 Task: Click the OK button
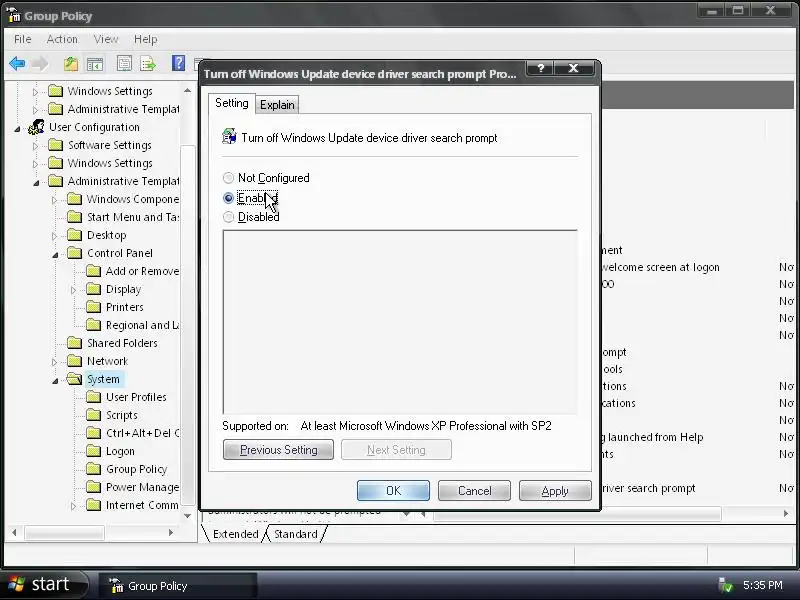coord(393,491)
